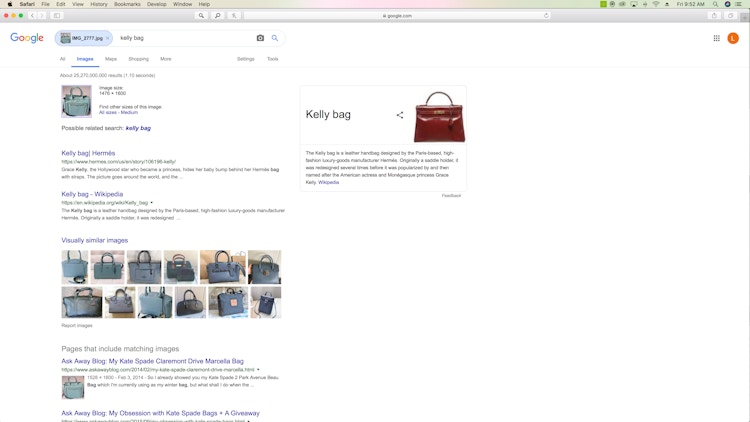Expand Wikipedia result options arrow

(152, 203)
